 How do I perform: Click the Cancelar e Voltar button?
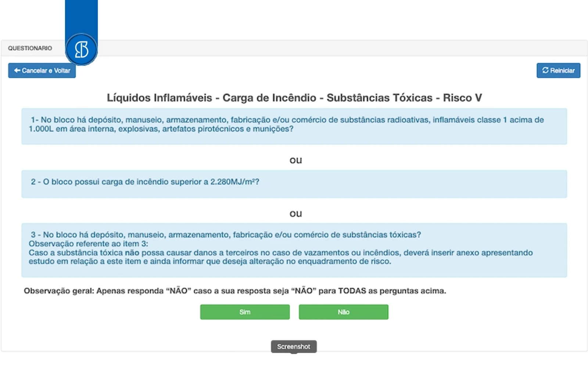point(42,71)
